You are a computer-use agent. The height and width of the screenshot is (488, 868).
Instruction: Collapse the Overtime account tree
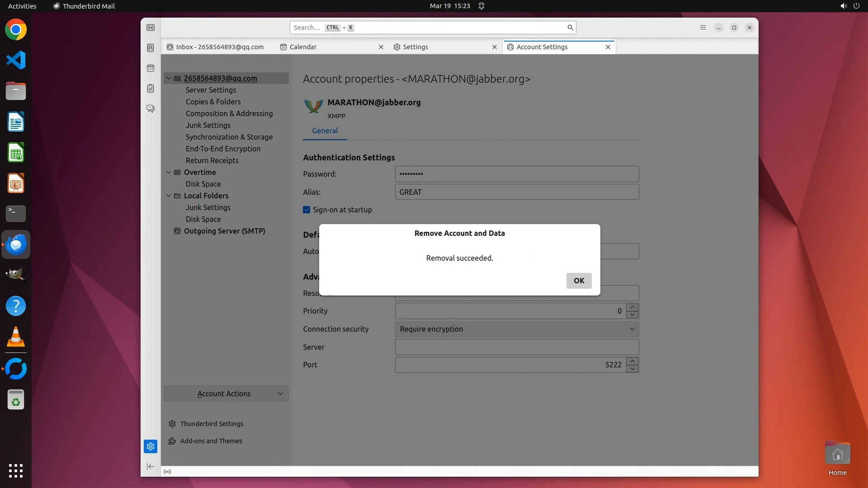pos(169,172)
